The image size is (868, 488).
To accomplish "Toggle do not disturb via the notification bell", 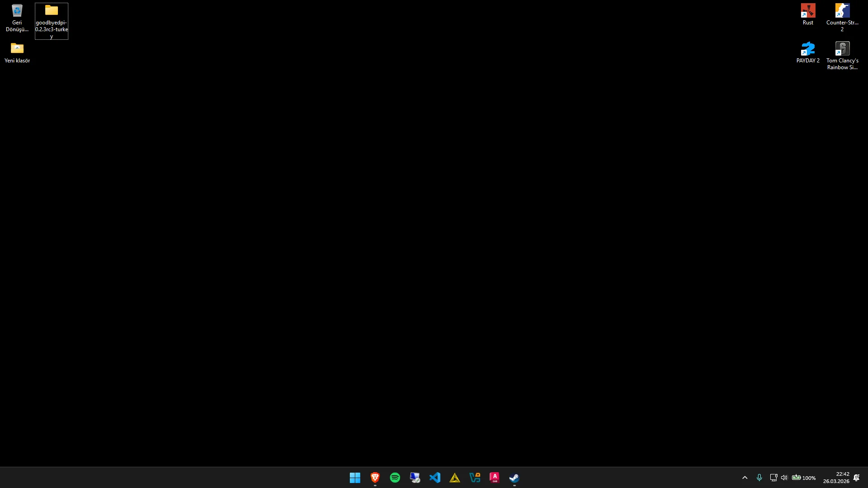I will click(x=857, y=477).
